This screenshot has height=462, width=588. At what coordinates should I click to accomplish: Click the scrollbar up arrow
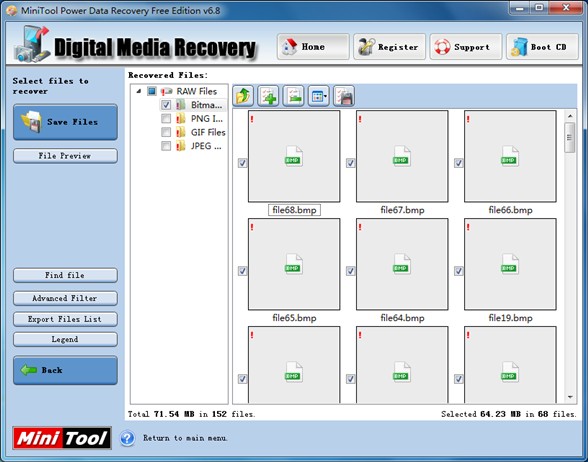pyautogui.click(x=570, y=116)
